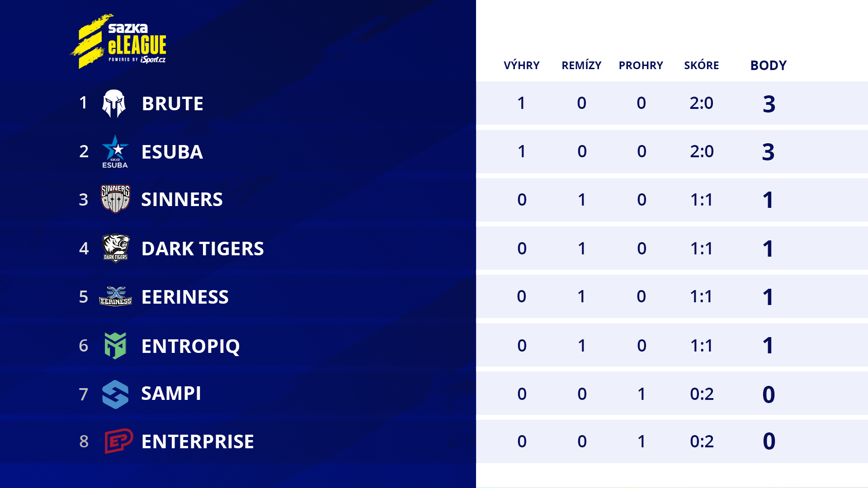
Task: Click the Brute helmet team logo
Action: (x=114, y=103)
